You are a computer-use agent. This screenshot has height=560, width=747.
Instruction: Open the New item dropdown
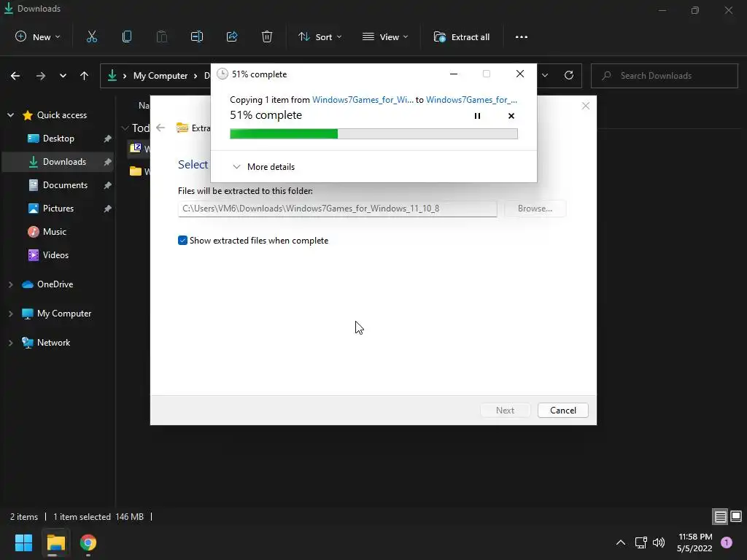coord(38,36)
